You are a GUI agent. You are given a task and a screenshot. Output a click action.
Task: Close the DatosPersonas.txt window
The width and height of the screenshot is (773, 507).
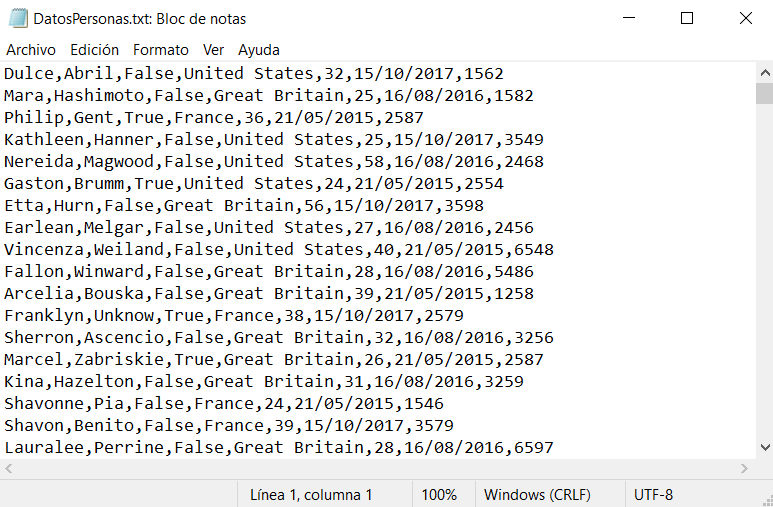(745, 18)
